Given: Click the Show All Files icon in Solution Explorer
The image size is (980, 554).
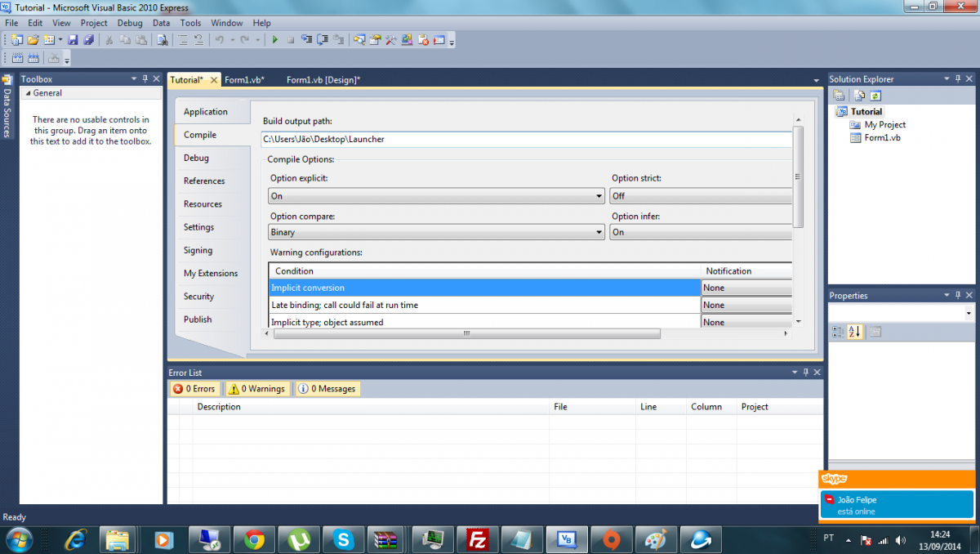Looking at the screenshot, I should (860, 96).
